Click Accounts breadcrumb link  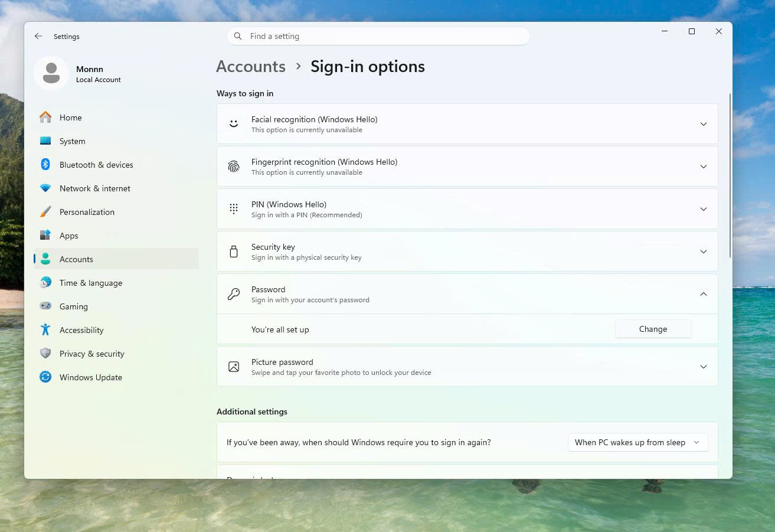pyautogui.click(x=251, y=66)
